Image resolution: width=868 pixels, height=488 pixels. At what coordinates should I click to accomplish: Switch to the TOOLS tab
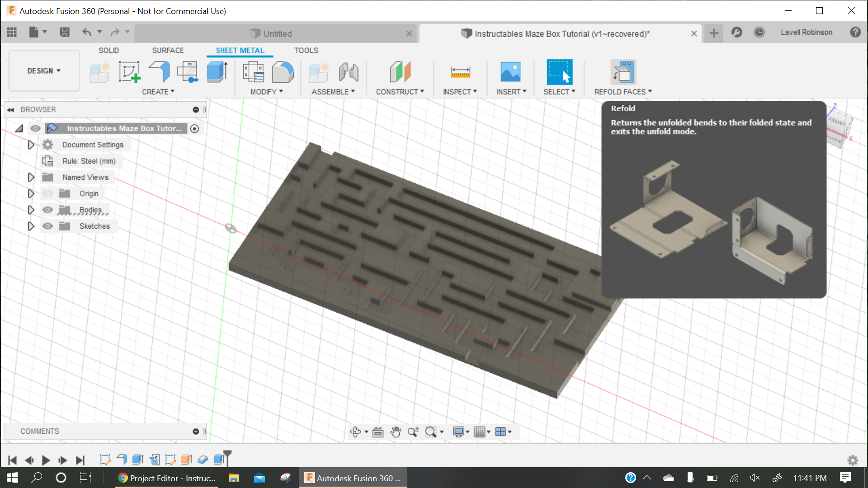pyautogui.click(x=306, y=51)
